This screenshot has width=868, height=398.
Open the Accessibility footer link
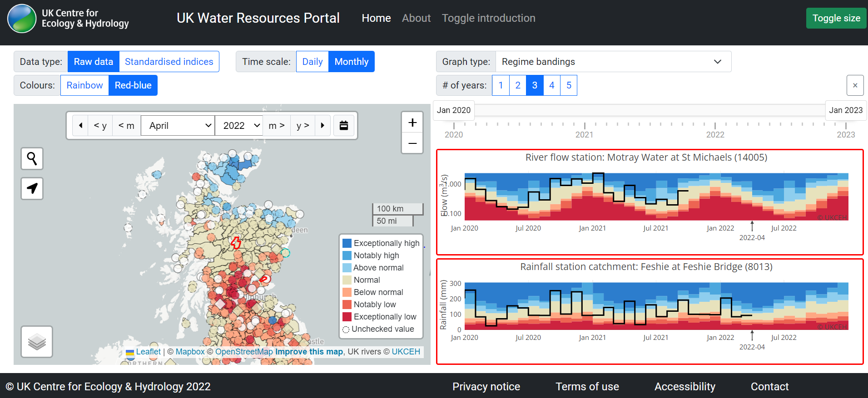point(685,387)
